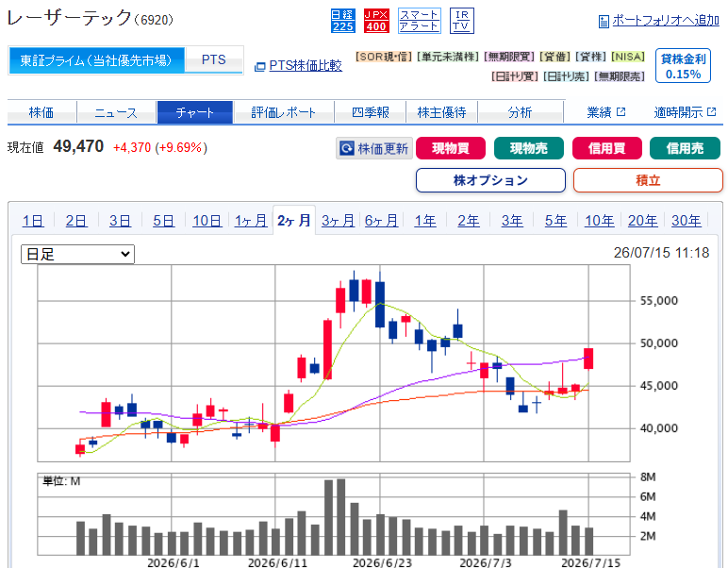This screenshot has width=728, height=568.
Task: Set chart period to 3年
Action: 512,221
